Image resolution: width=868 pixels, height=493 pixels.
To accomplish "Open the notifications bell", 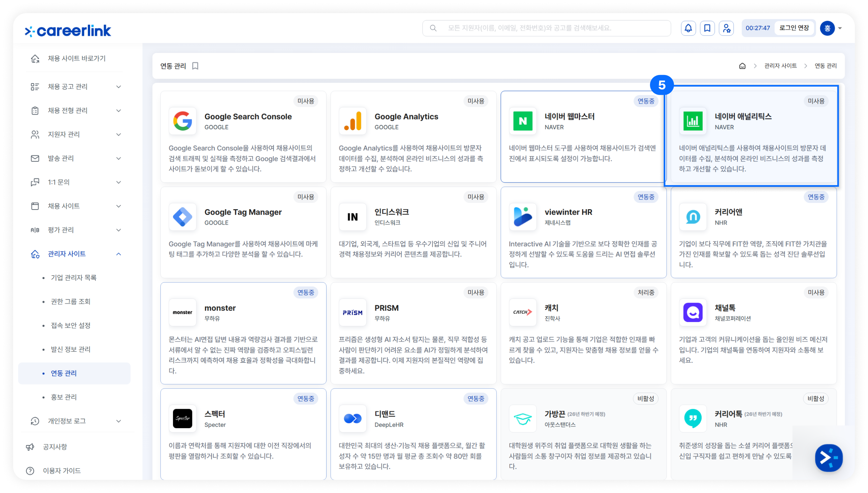I will [x=688, y=28].
